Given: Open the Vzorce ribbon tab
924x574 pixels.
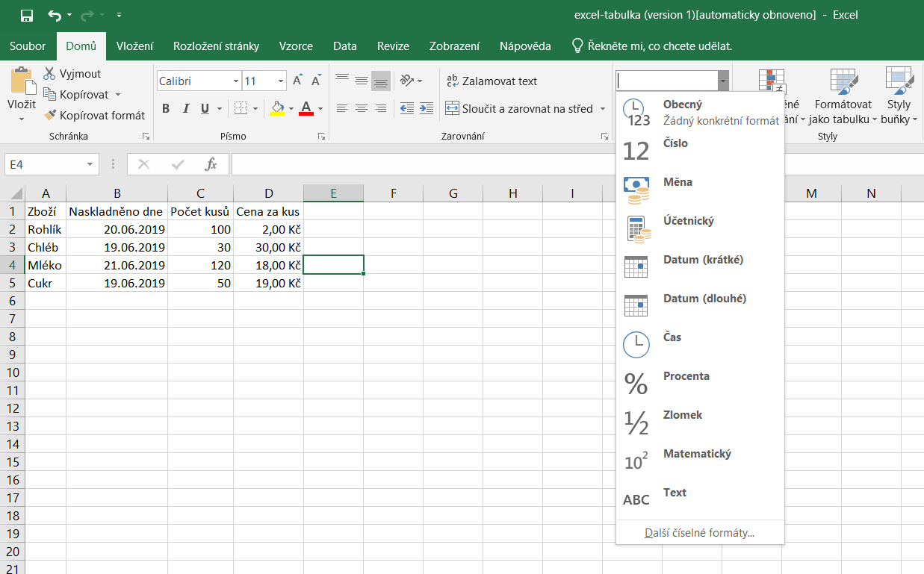Looking at the screenshot, I should pos(296,46).
